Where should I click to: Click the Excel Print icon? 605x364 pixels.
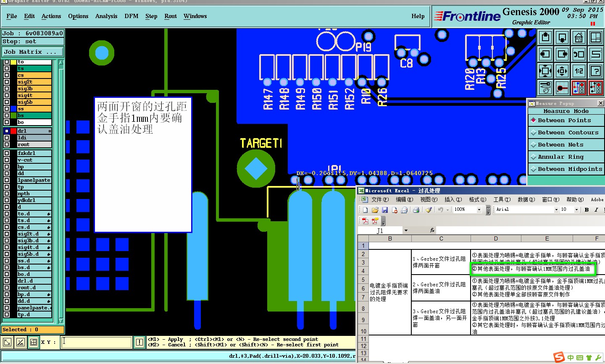tap(416, 209)
